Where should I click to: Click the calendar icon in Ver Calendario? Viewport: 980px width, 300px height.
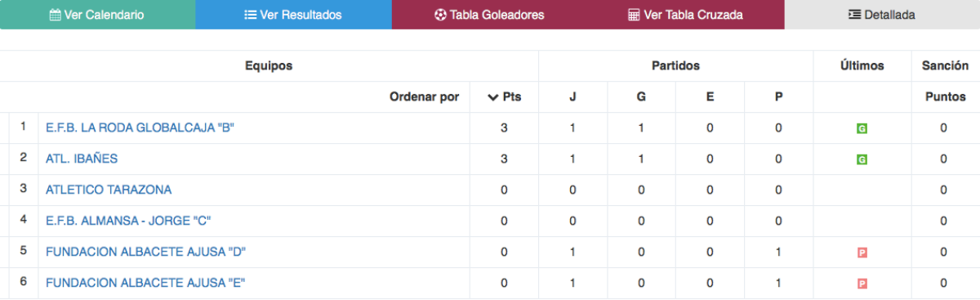pyautogui.click(x=55, y=15)
